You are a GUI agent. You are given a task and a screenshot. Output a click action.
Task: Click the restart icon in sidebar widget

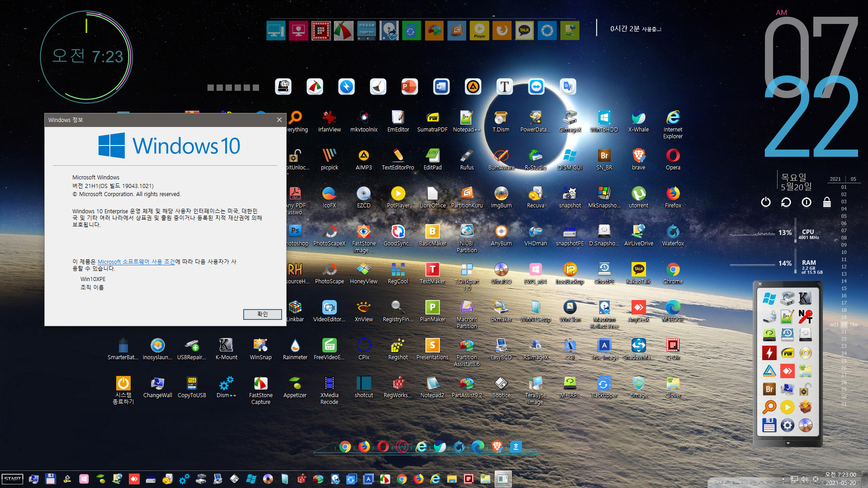[x=786, y=202]
